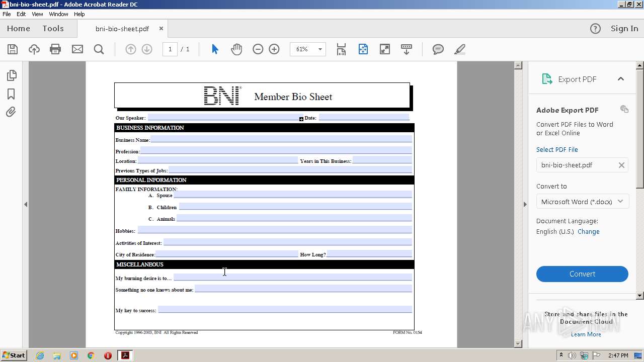
Task: Open the Find text magnifier
Action: [x=99, y=49]
